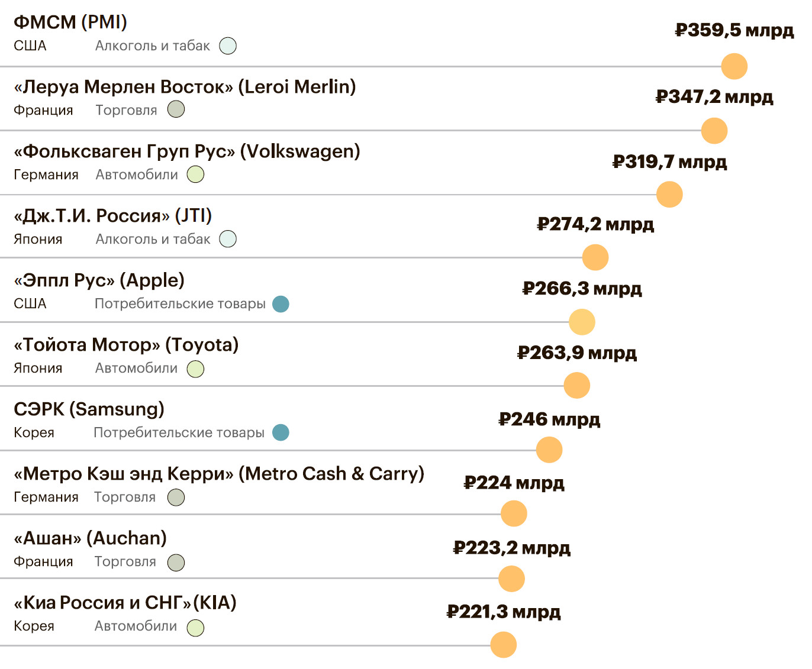Click the Потребительские товары label under Samsung

179,433
